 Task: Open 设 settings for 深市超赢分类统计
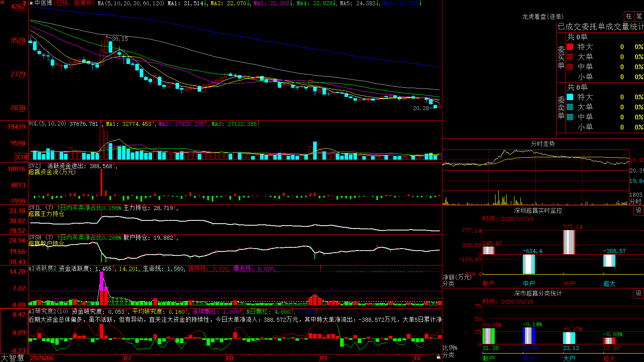coord(639,293)
